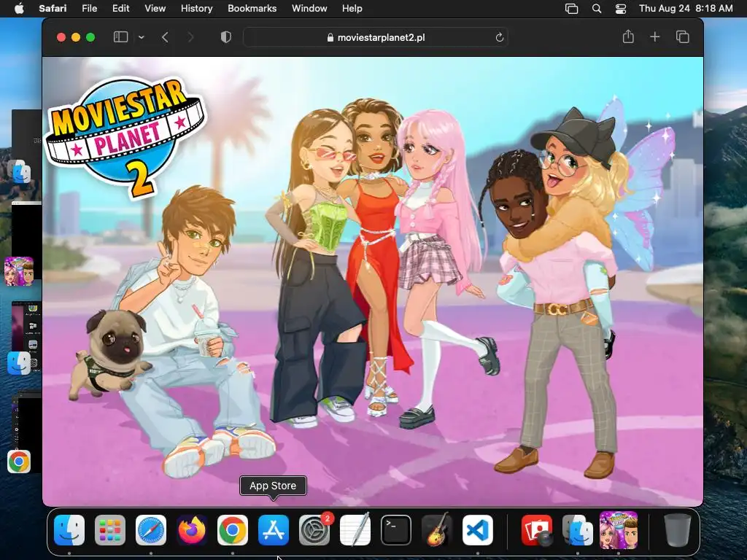Click the Thu Aug 24 8:18 AM clock
Image resolution: width=747 pixels, height=560 pixels.
click(686, 9)
